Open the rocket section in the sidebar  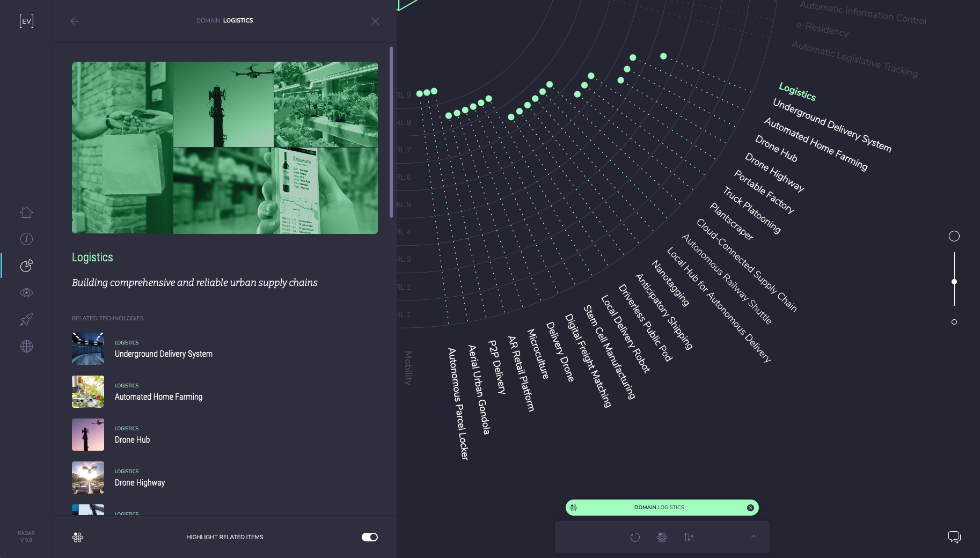pos(26,319)
